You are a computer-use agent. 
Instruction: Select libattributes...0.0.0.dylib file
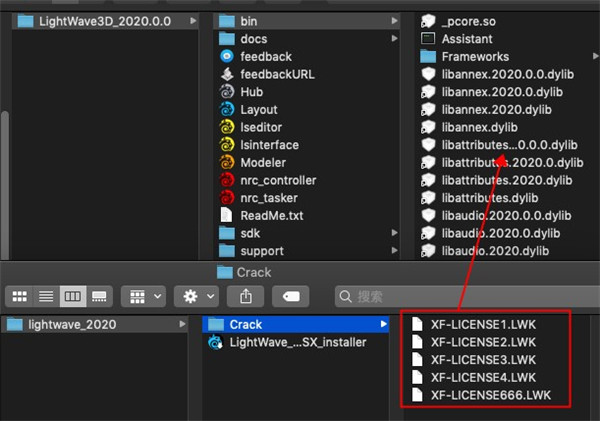499,145
